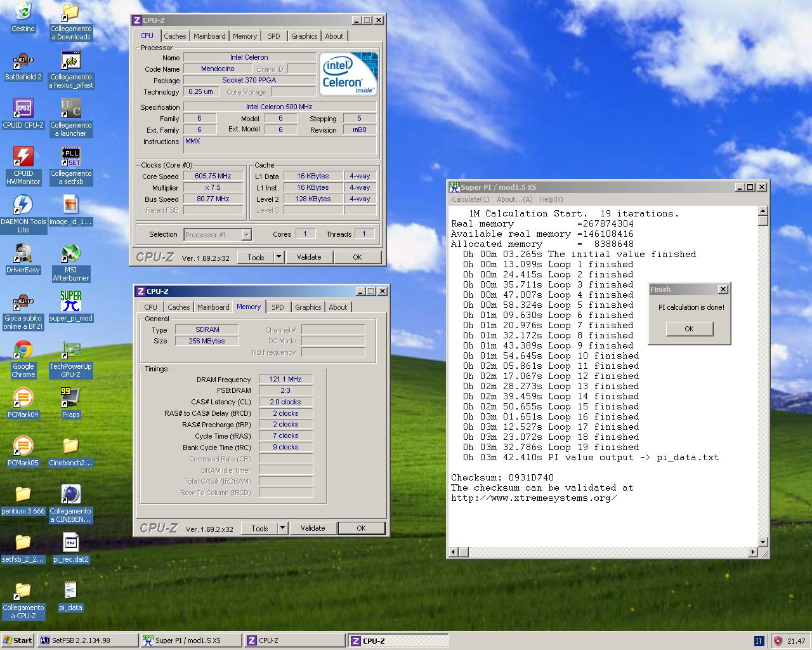Screen dimensions: 812x650
Task: Open About...(A) menu in Super PI
Action: (514, 199)
